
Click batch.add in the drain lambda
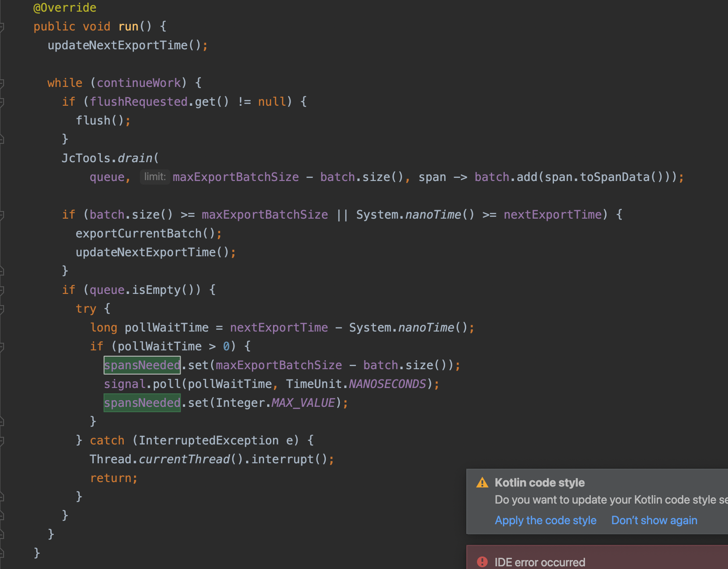(506, 177)
